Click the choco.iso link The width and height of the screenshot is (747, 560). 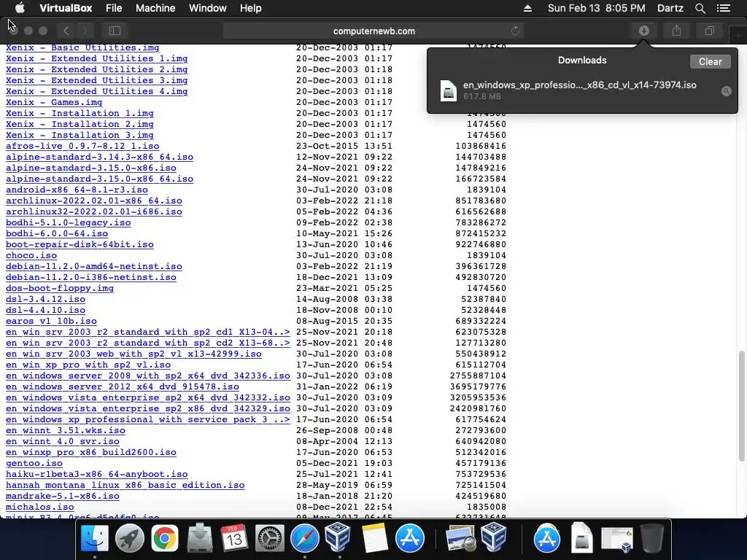point(31,256)
